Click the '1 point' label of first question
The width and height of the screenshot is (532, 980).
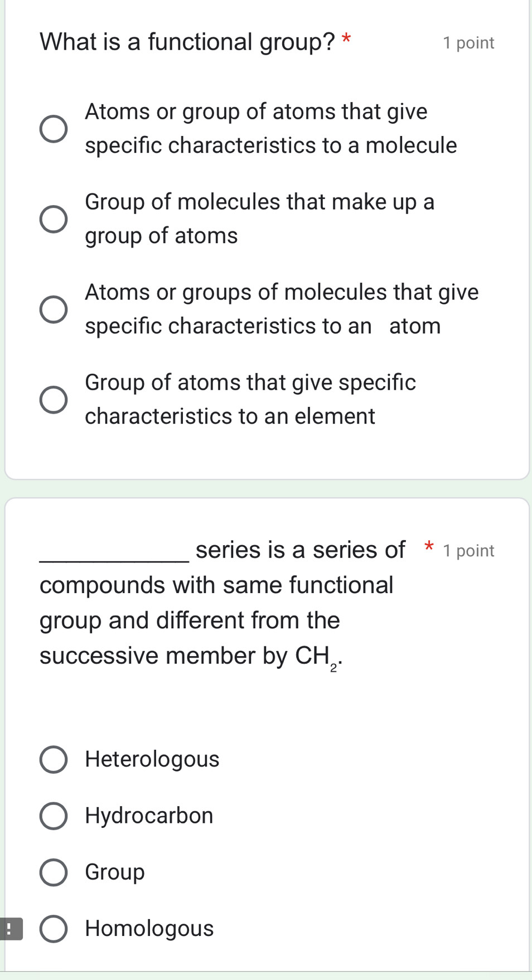[468, 43]
